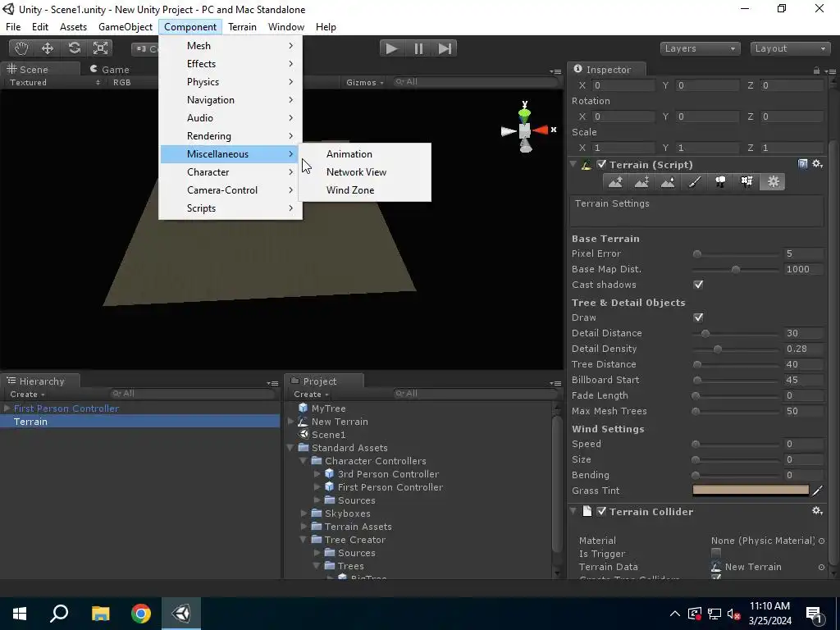
Task: Open the Terrain menu in menu bar
Action: (x=242, y=27)
